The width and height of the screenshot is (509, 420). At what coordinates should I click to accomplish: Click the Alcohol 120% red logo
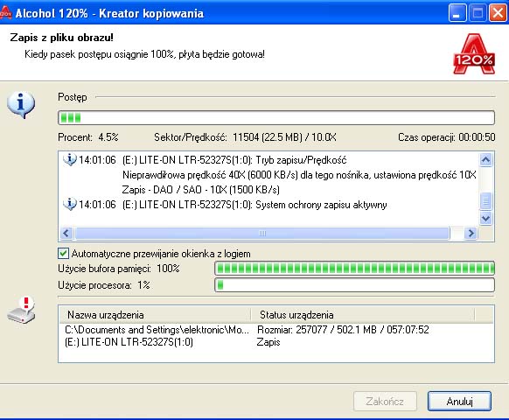(x=474, y=54)
